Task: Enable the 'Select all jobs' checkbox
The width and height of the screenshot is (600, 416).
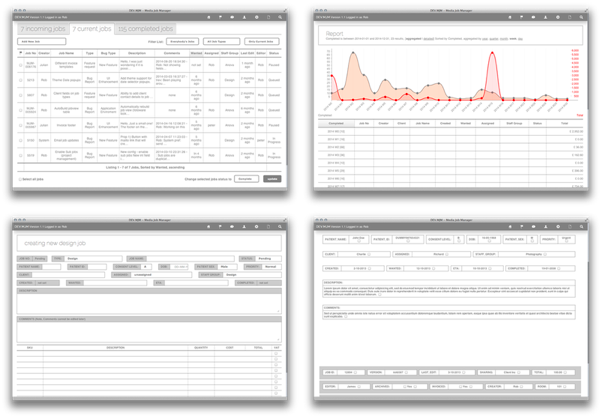Action: [x=20, y=179]
